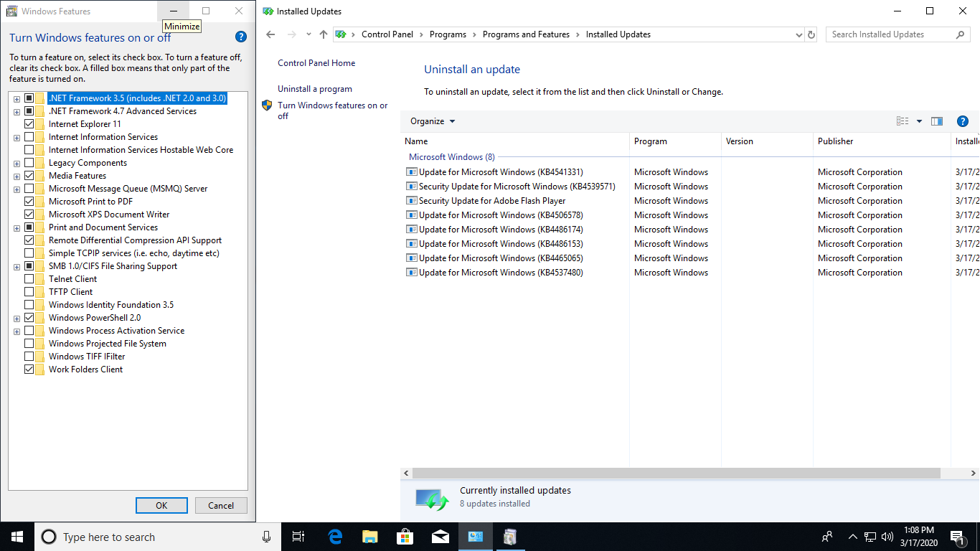This screenshot has height=551, width=980.
Task: Check Simple TCPIP services checkbox
Action: (29, 253)
